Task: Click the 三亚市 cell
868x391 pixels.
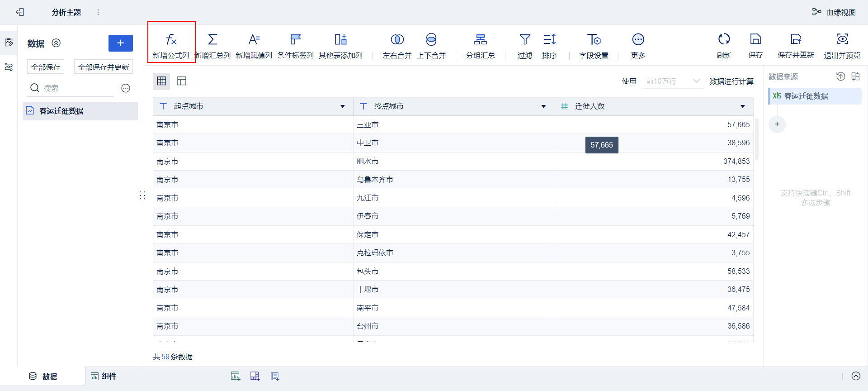Action: 453,124
